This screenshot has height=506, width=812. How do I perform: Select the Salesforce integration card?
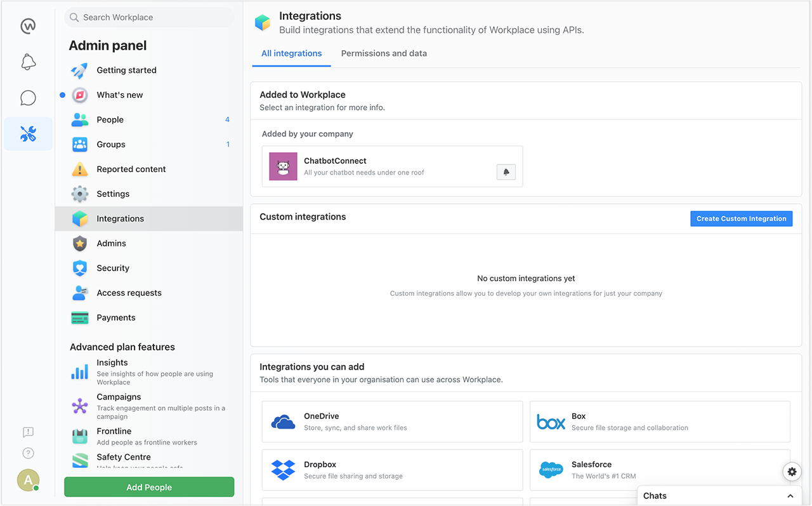pos(660,470)
